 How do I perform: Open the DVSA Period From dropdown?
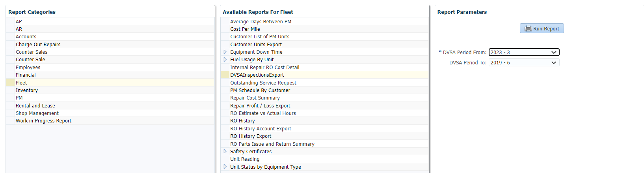524,52
